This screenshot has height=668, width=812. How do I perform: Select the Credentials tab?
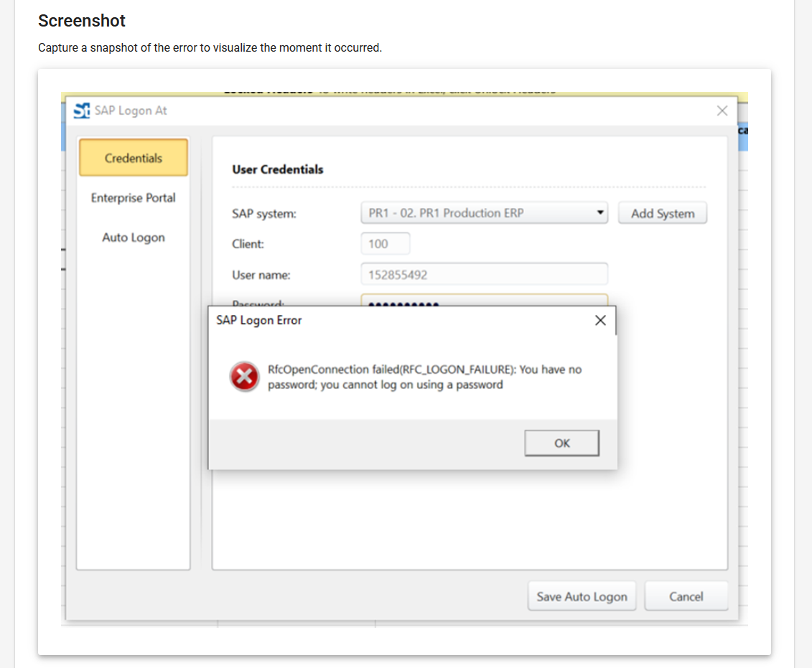[134, 158]
